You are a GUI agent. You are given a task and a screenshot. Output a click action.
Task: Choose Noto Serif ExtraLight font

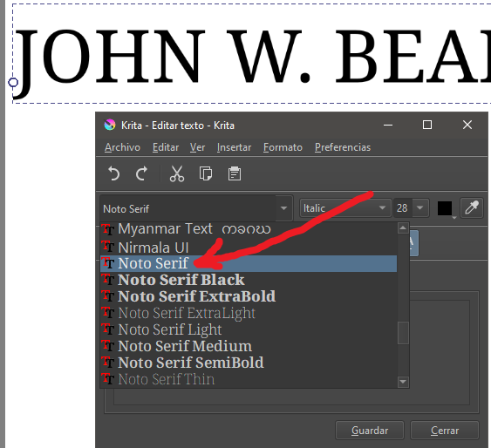(249, 313)
